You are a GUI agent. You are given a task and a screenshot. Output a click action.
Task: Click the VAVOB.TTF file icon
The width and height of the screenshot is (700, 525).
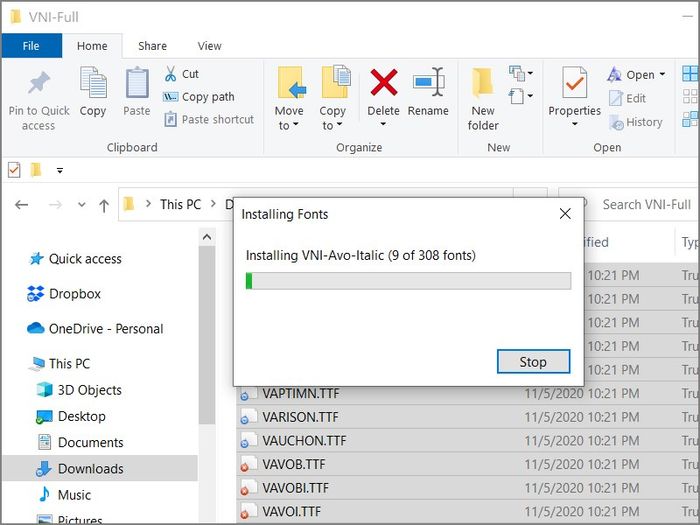tap(249, 464)
